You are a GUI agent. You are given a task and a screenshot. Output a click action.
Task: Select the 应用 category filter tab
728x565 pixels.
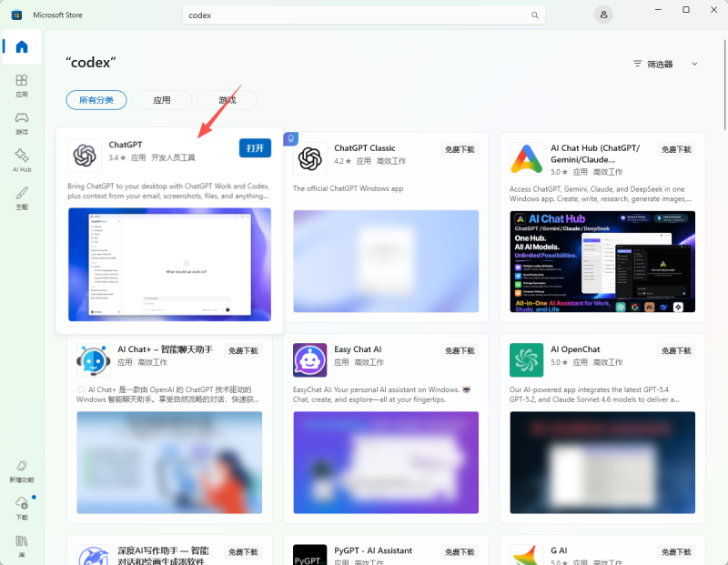[162, 100]
